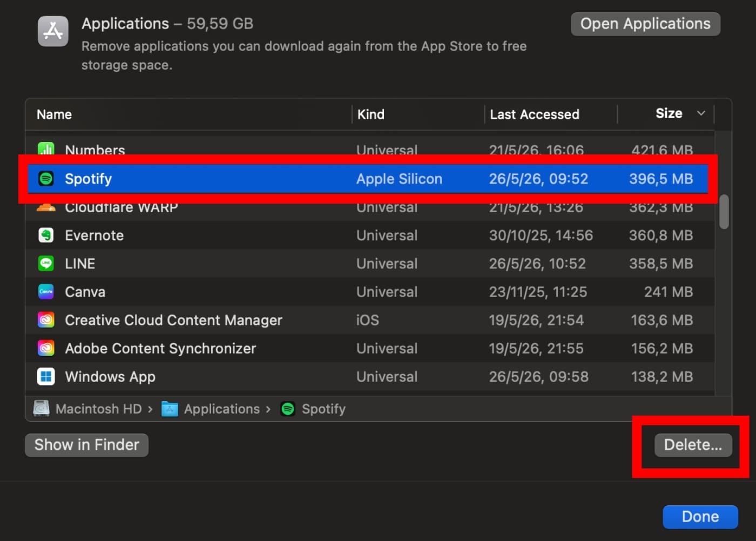This screenshot has width=756, height=541.
Task: Select the Spotify row name
Action: [x=88, y=179]
